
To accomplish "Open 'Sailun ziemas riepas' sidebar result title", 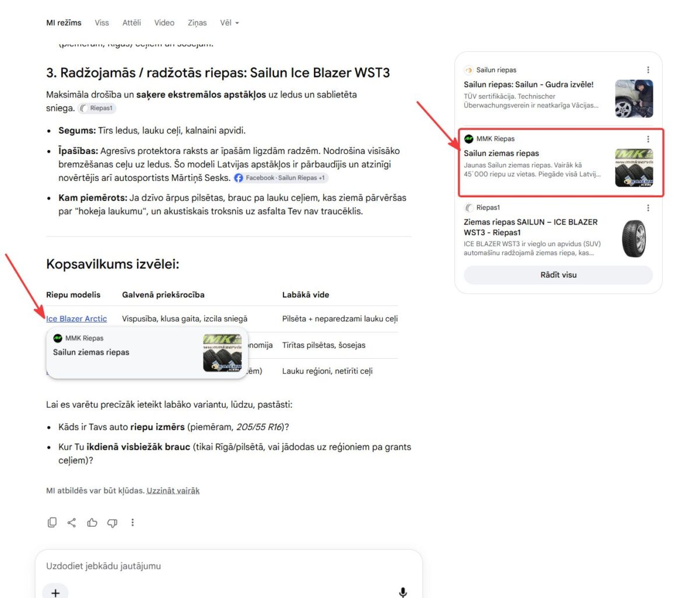I will click(x=501, y=153).
